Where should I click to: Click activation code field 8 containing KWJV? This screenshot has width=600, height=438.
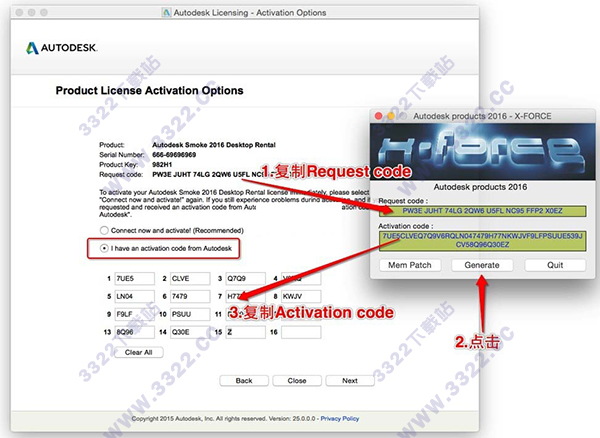pyautogui.click(x=301, y=296)
